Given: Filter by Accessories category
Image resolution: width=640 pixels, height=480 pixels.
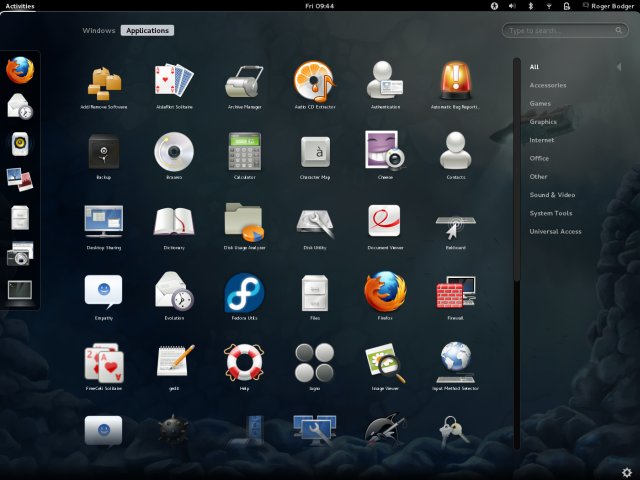Looking at the screenshot, I should 548,85.
